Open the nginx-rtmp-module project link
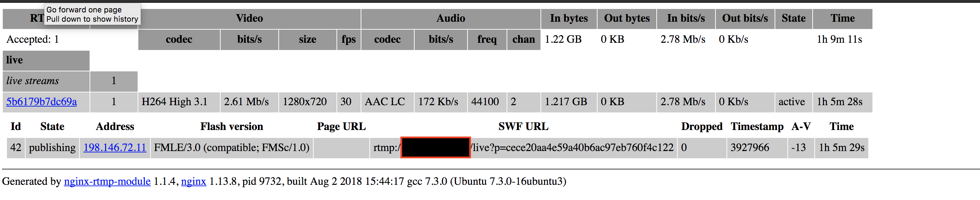This screenshot has height=200, width=980. 107,181
